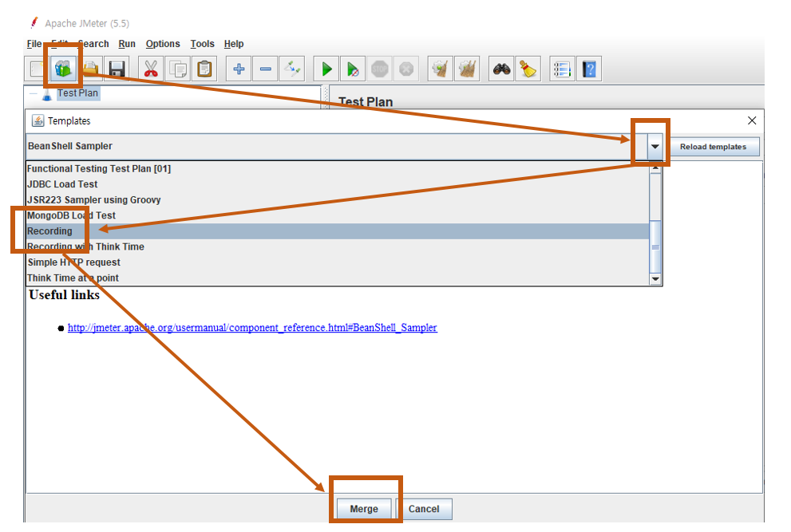Select Functional Testing Test Plan [01]
Image resolution: width=791 pixels, height=532 pixels.
point(337,169)
